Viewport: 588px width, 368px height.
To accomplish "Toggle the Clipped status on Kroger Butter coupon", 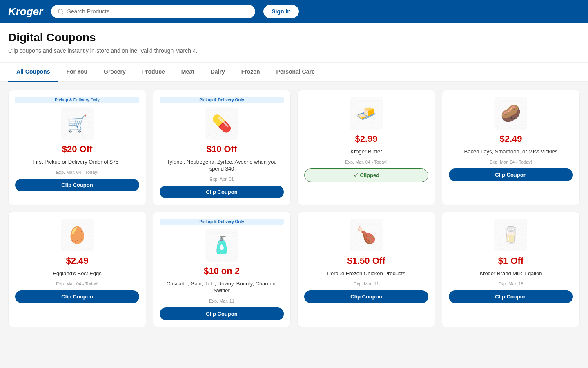I will coord(366,175).
